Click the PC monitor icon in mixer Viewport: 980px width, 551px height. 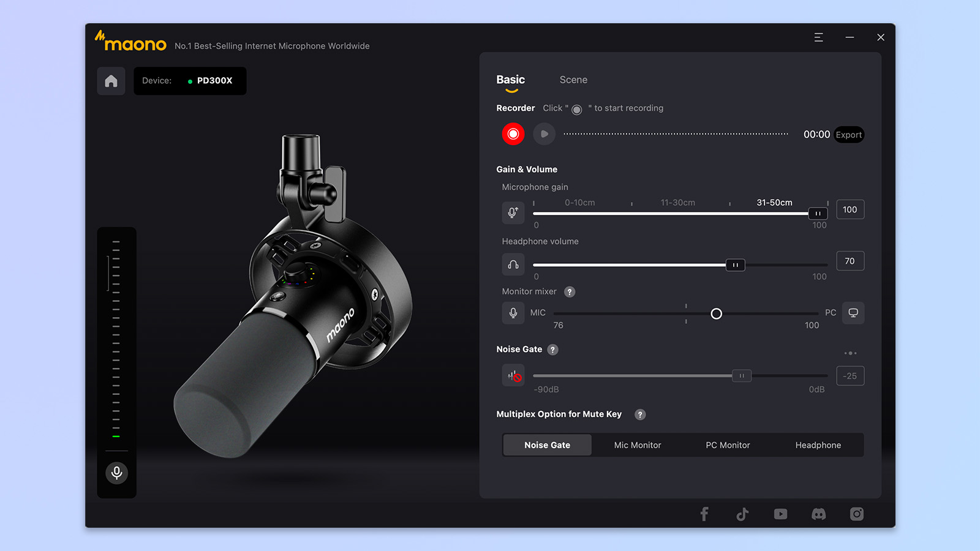853,313
